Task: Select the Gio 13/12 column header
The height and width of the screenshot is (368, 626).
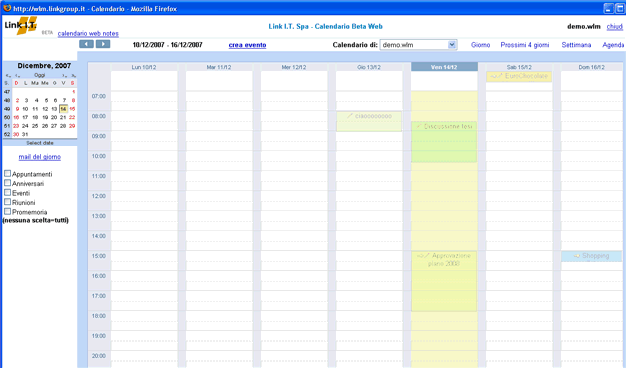Action: click(x=369, y=67)
